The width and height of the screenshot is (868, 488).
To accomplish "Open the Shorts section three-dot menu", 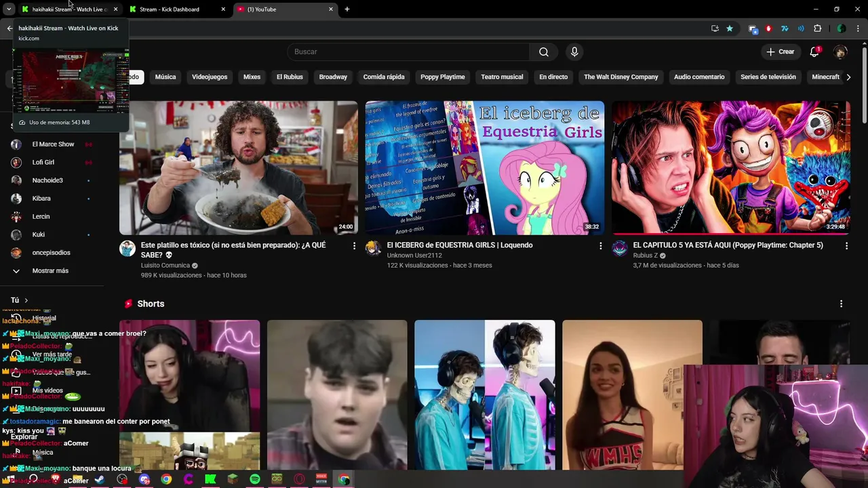I will [841, 304].
